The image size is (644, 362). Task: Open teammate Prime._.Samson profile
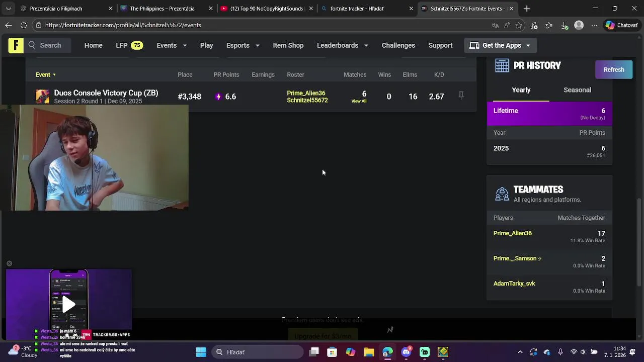(x=518, y=258)
